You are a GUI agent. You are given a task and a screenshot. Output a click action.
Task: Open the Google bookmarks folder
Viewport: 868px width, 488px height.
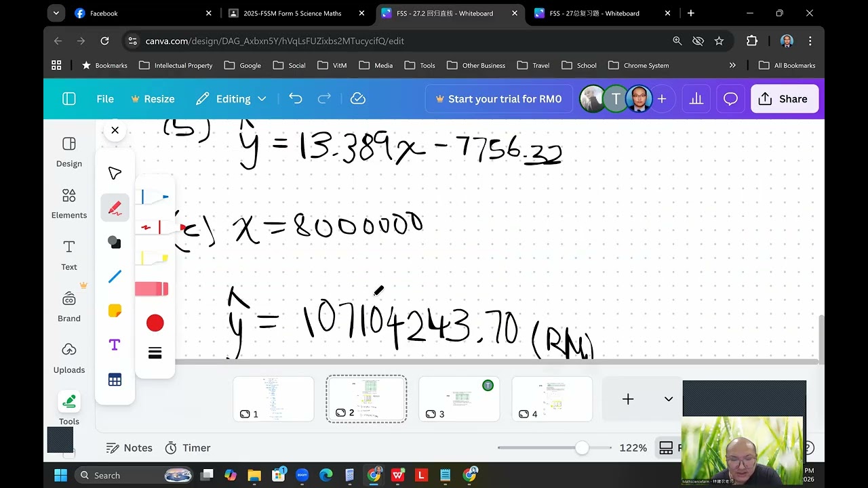click(243, 65)
